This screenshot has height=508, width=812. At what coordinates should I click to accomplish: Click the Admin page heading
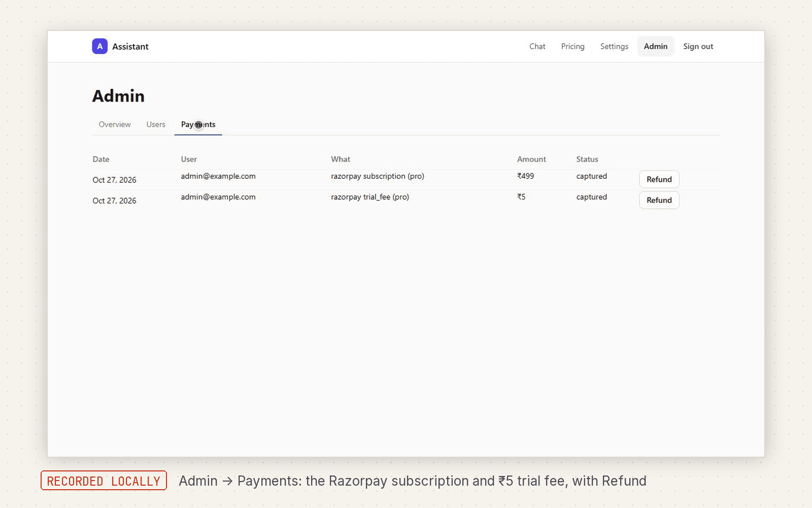pos(118,96)
